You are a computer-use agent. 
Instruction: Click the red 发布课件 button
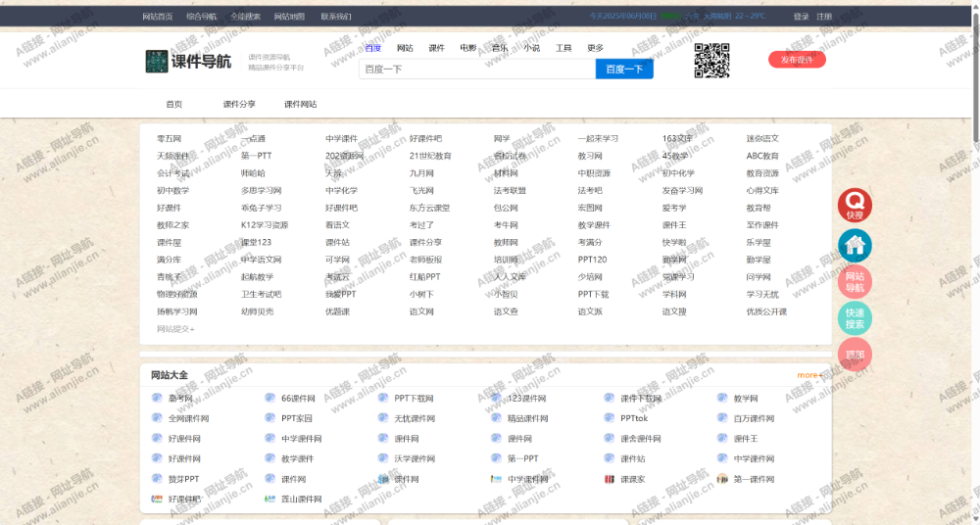pos(797,60)
